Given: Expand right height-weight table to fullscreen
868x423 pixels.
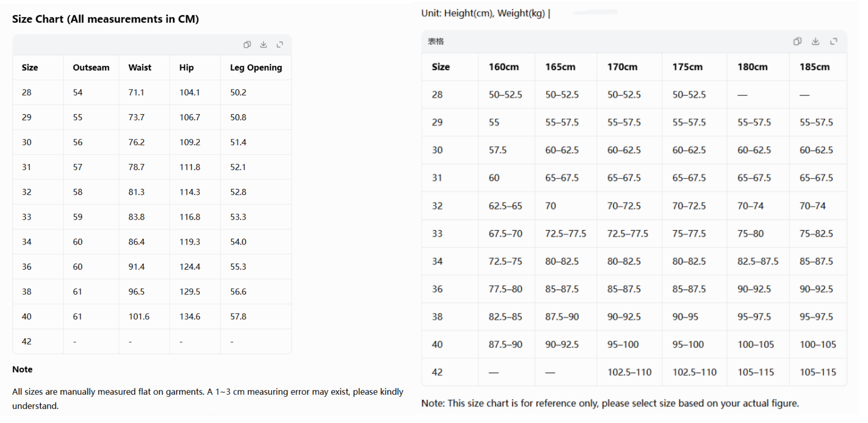Looking at the screenshot, I should [834, 41].
